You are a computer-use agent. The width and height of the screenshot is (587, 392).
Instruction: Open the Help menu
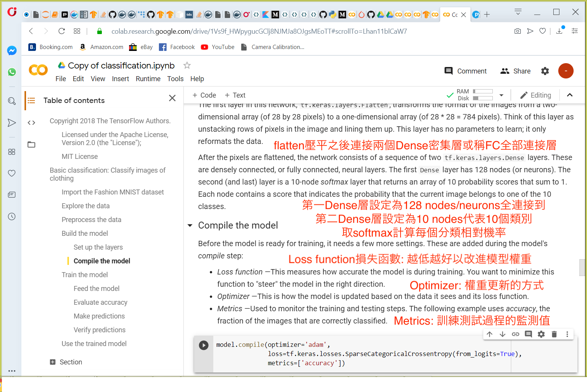[x=197, y=78]
